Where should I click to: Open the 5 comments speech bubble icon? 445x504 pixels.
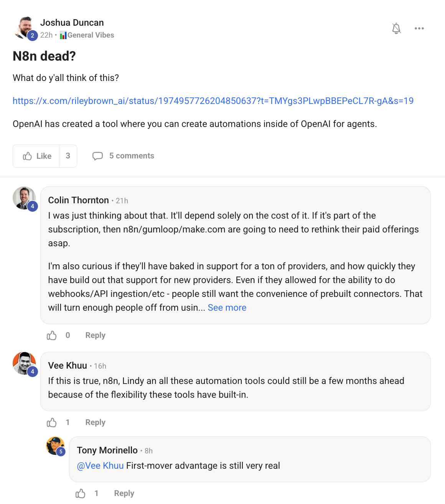97,156
